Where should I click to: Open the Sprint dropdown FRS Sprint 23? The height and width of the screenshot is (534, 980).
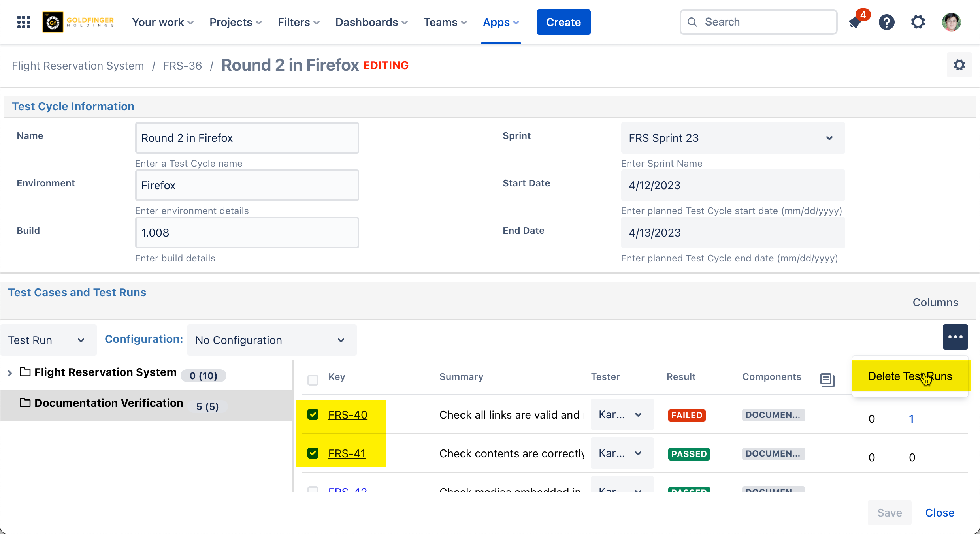tap(733, 138)
